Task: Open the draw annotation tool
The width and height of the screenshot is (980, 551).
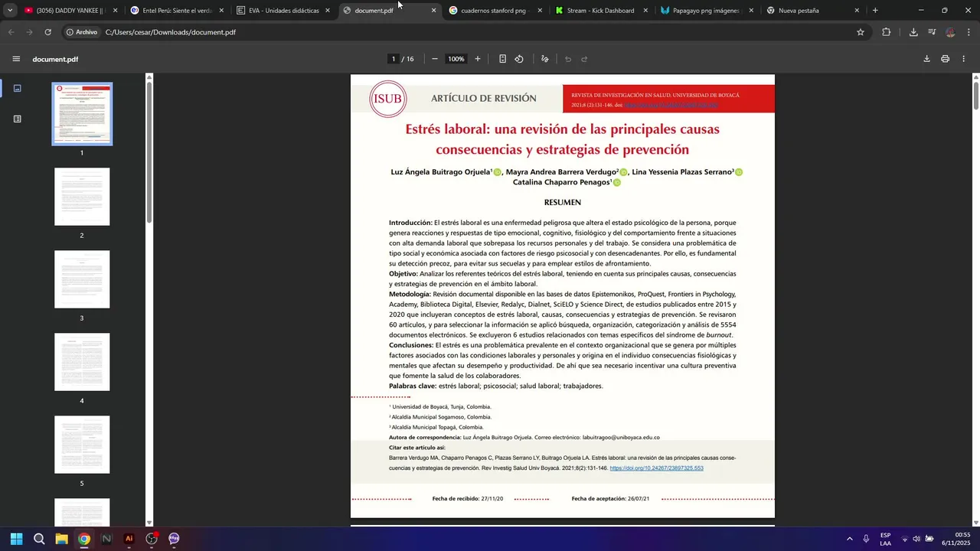Action: pos(545,59)
